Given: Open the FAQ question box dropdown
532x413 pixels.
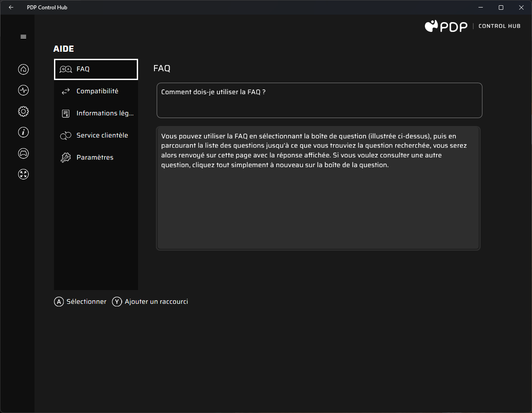Looking at the screenshot, I should coord(319,100).
